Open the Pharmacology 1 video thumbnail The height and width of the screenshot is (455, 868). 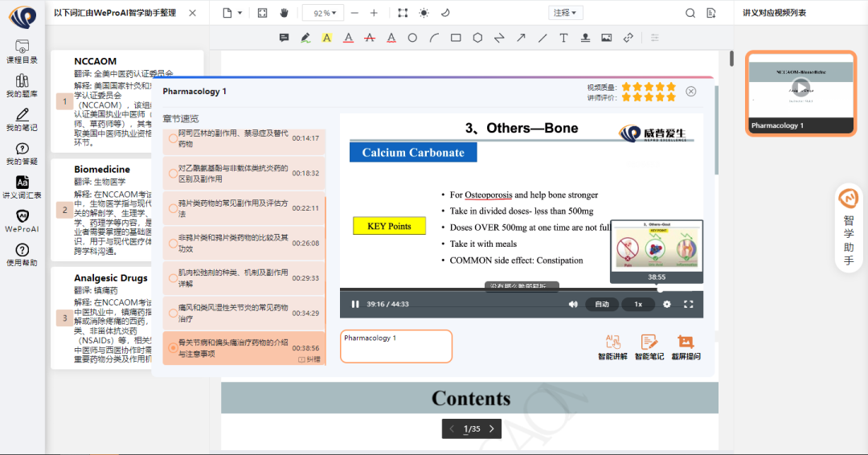pos(800,92)
